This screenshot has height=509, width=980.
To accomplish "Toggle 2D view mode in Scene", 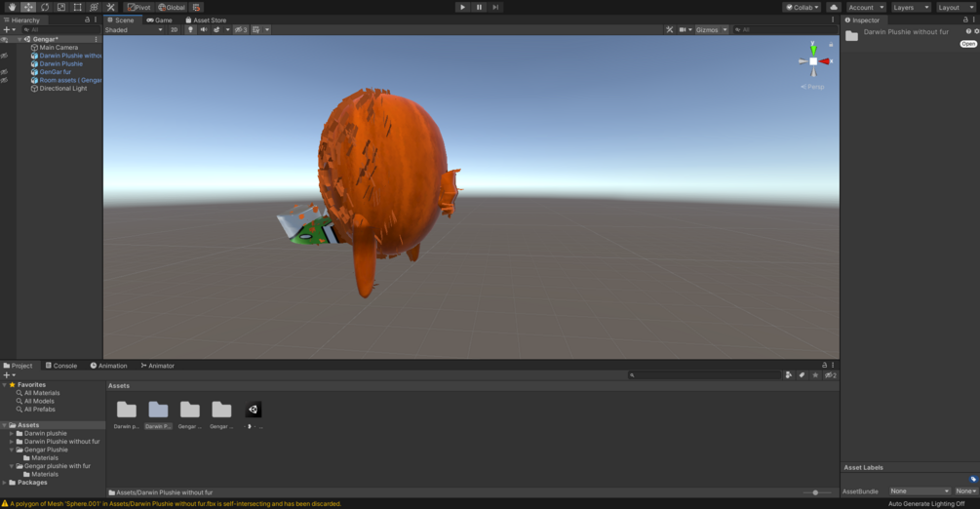I will [174, 29].
